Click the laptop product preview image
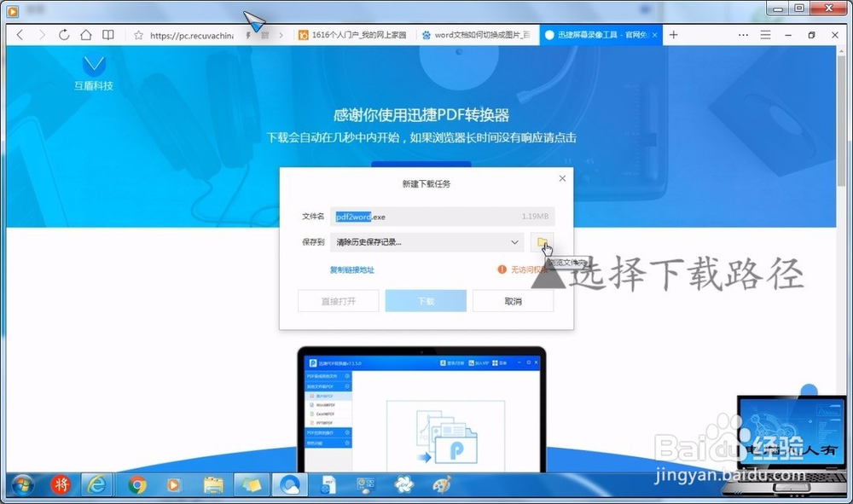This screenshot has width=853, height=504. (x=421, y=408)
